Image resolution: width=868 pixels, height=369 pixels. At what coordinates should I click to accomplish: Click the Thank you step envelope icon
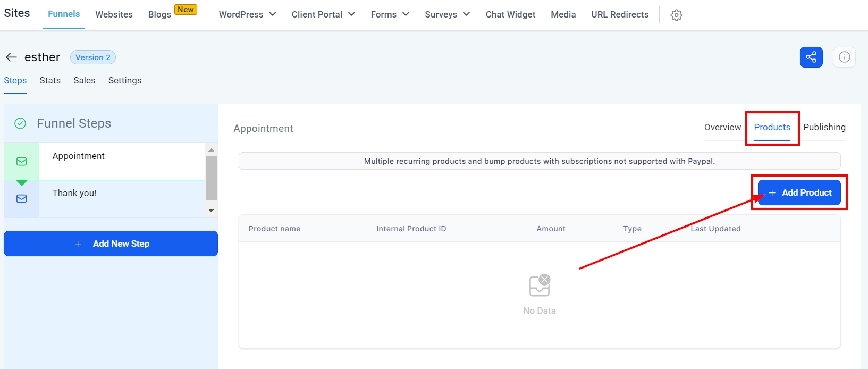click(x=22, y=199)
